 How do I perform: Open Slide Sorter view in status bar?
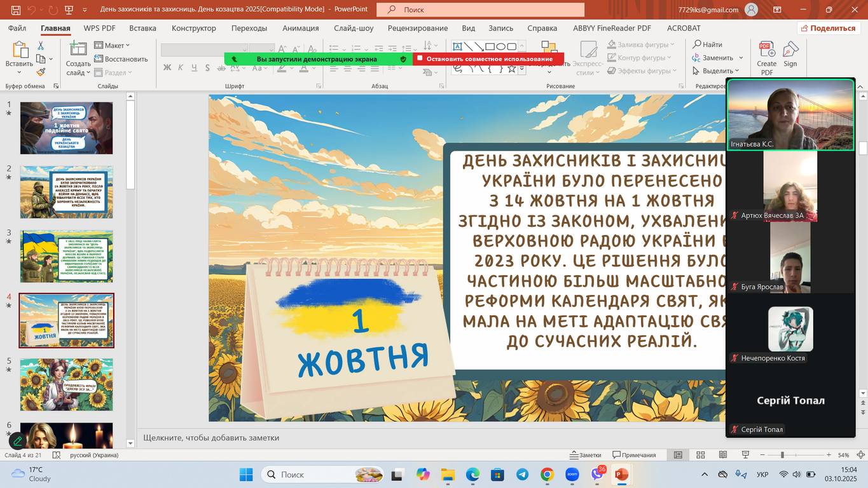[x=701, y=455]
